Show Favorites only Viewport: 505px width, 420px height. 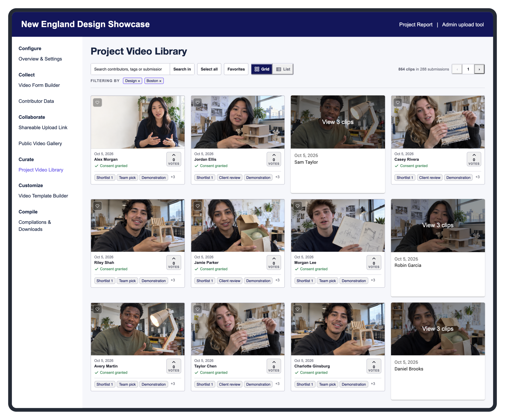pyautogui.click(x=236, y=69)
